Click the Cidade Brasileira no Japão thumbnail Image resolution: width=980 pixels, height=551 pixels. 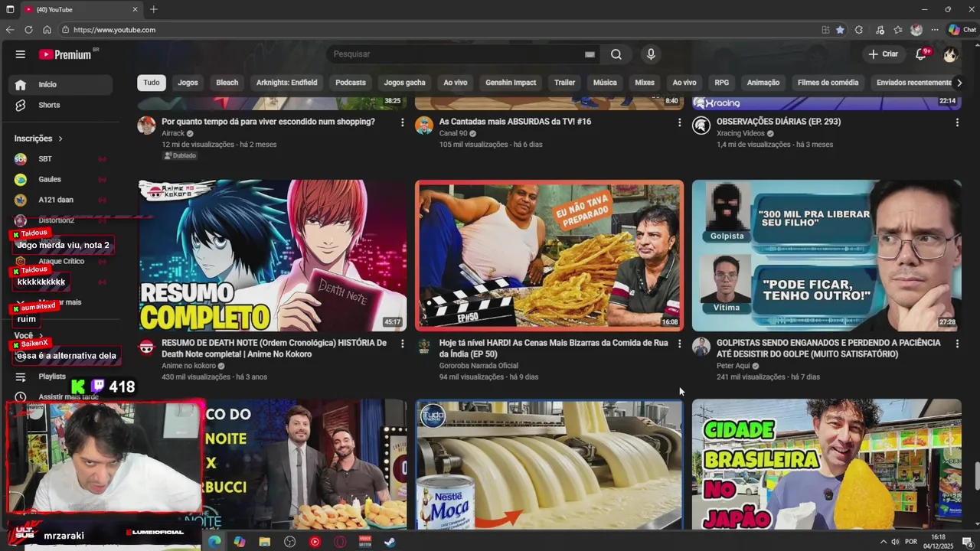click(x=826, y=465)
